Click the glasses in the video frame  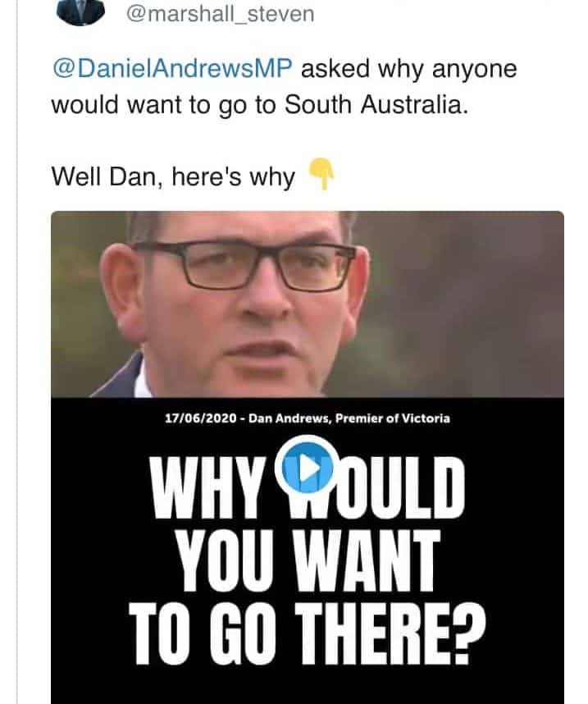coord(244,265)
